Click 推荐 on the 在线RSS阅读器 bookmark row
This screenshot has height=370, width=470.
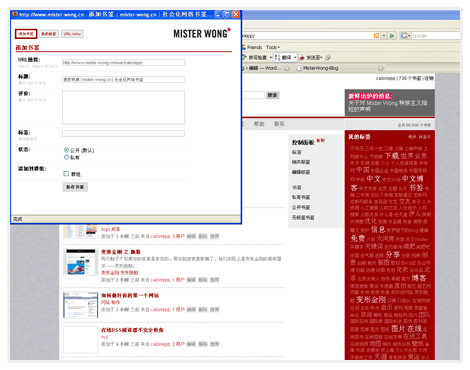[215, 344]
